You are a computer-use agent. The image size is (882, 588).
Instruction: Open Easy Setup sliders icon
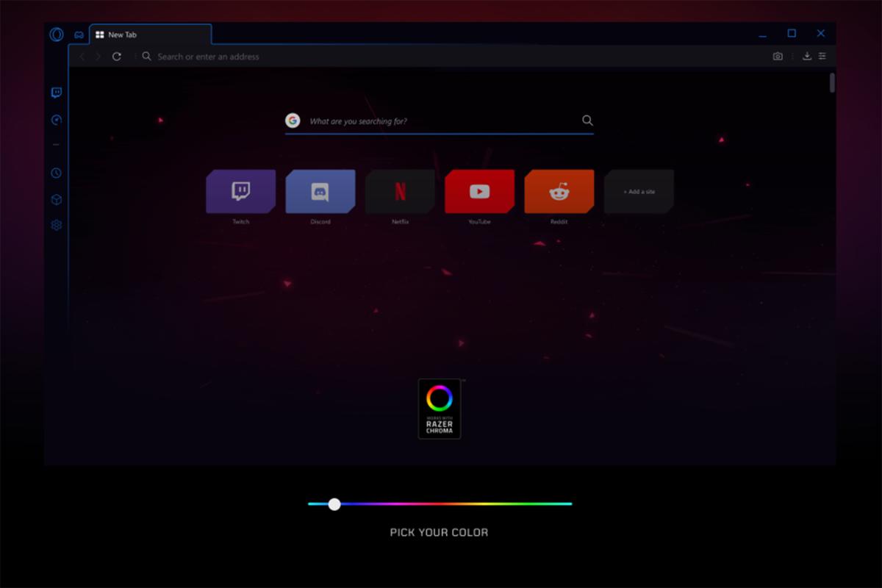coord(822,57)
